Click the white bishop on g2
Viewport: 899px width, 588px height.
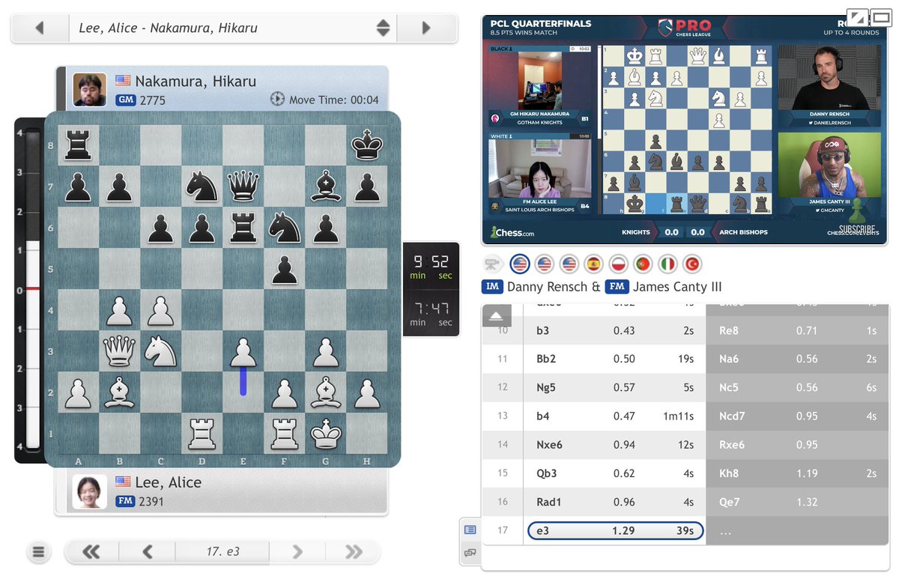[325, 392]
